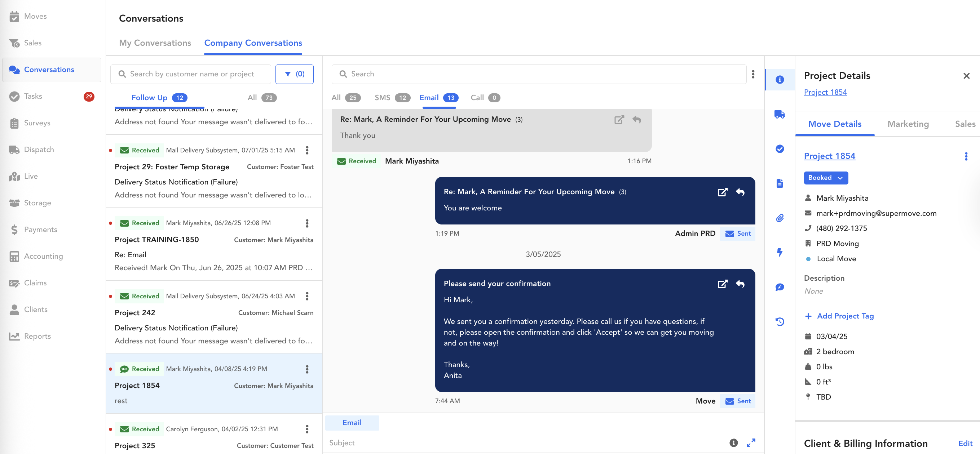Filter messages by Call tab
The width and height of the screenshot is (980, 454).
click(485, 98)
